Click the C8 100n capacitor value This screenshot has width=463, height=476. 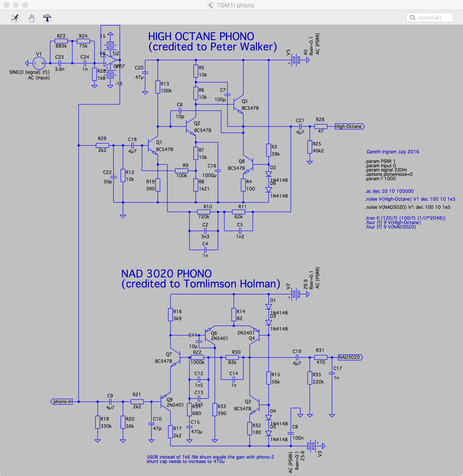tap(298, 438)
